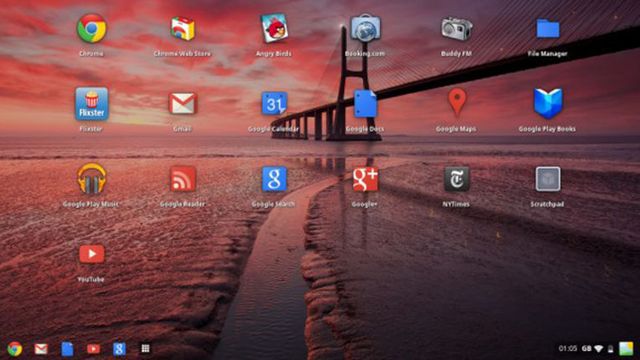Open the Buddy FM radio app
Screen dimensions: 640x360
click(x=456, y=29)
